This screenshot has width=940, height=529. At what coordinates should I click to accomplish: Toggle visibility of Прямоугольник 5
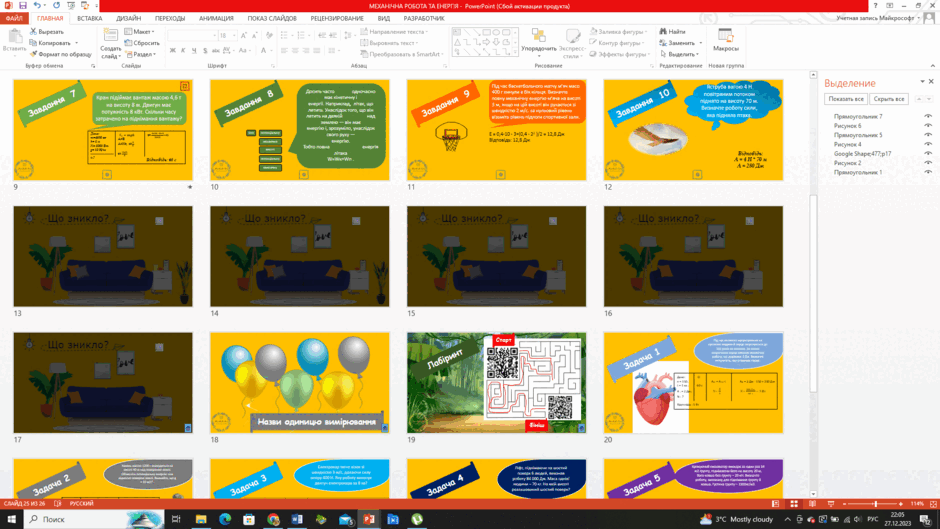tap(928, 135)
